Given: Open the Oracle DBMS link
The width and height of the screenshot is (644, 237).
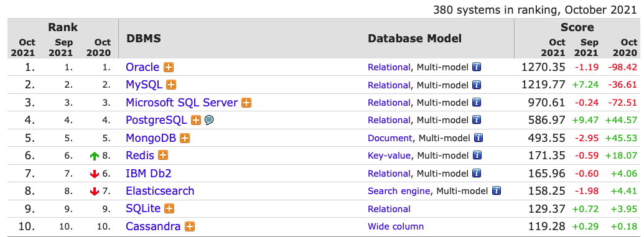Looking at the screenshot, I should click(x=142, y=67).
